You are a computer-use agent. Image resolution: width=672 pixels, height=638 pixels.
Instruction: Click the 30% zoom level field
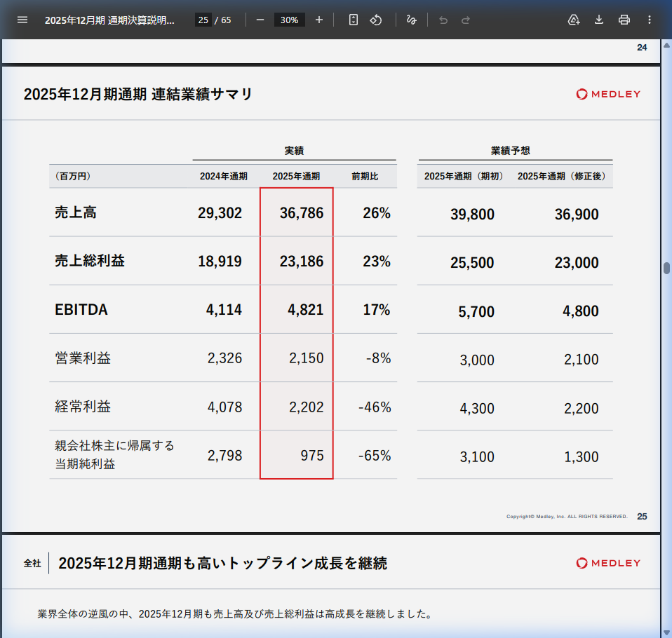pyautogui.click(x=289, y=20)
